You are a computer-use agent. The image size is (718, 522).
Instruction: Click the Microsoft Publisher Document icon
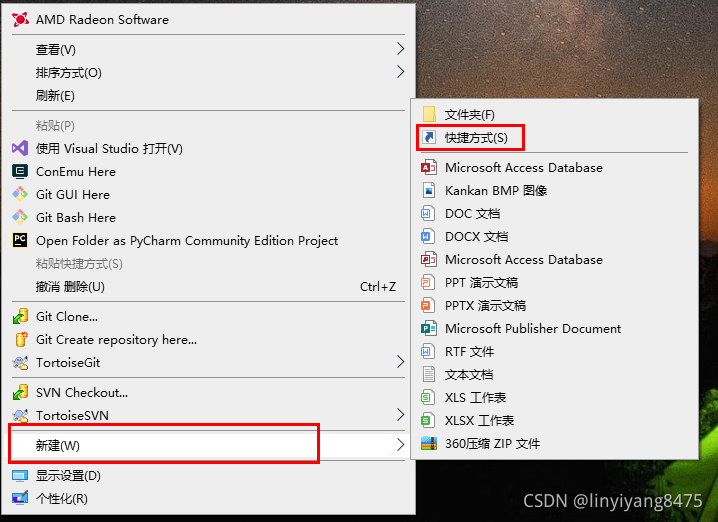[429, 328]
